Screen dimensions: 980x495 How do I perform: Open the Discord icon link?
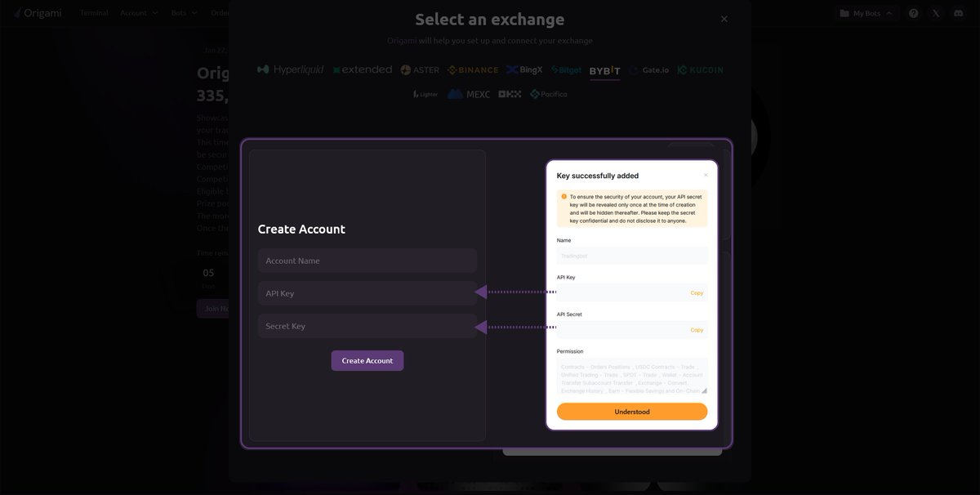tap(959, 13)
